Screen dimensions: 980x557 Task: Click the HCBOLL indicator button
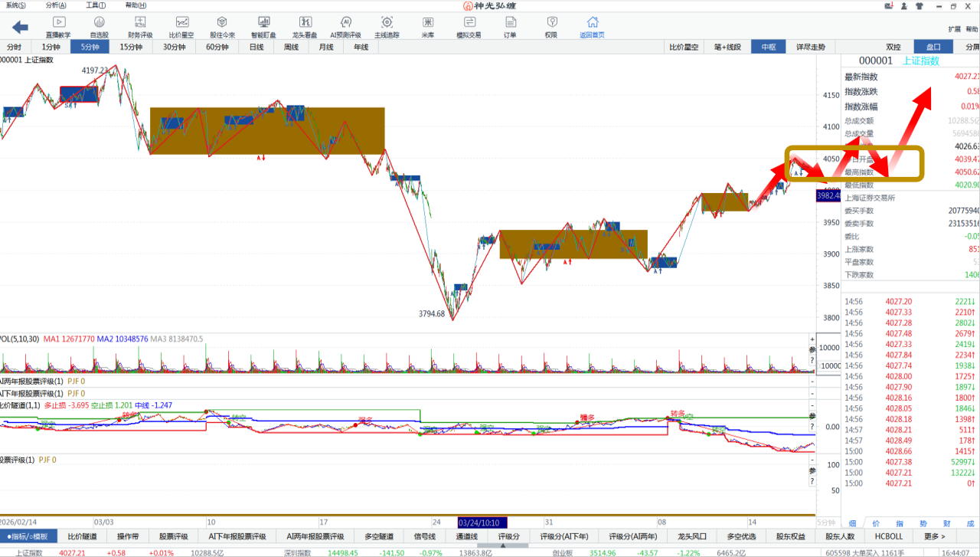click(x=889, y=536)
